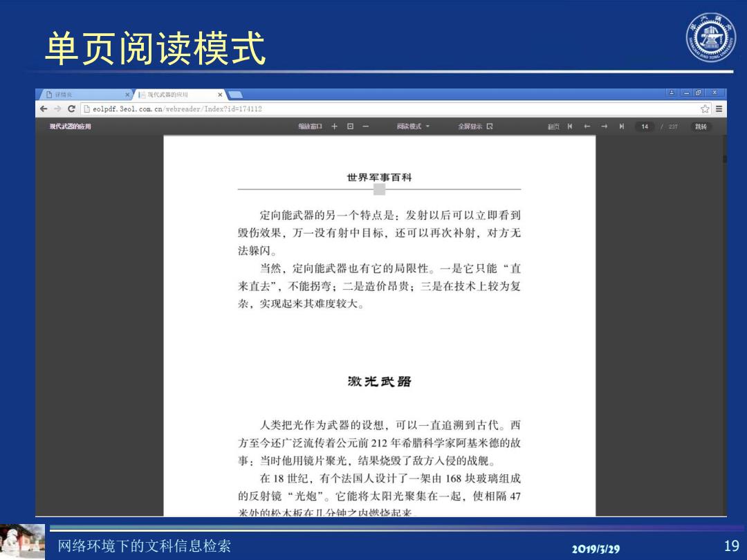Close the first browser tab
Screen dimensions: 747x560
[127, 95]
